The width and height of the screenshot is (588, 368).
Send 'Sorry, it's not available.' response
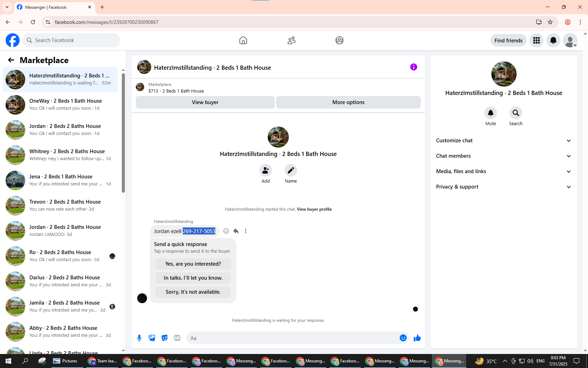(193, 292)
